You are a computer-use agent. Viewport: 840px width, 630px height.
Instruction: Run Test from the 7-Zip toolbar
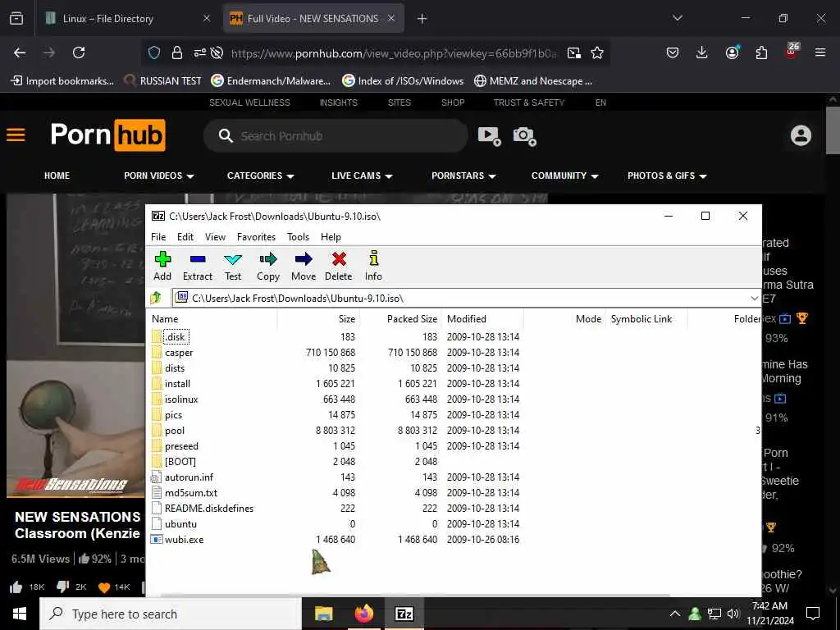tap(232, 267)
